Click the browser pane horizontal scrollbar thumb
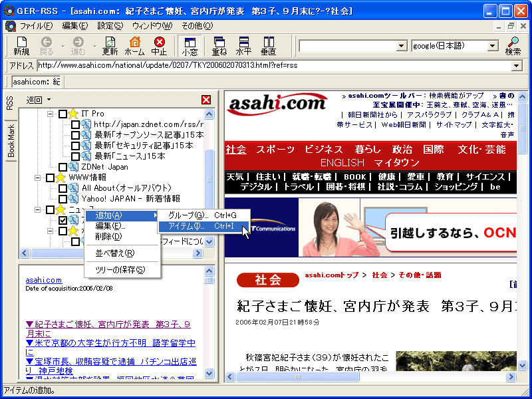 (x=298, y=376)
